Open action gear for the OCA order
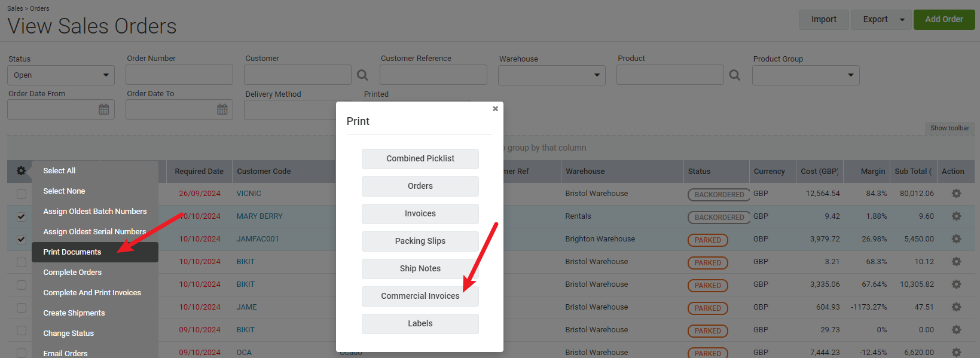This screenshot has height=358, width=980. [x=956, y=353]
